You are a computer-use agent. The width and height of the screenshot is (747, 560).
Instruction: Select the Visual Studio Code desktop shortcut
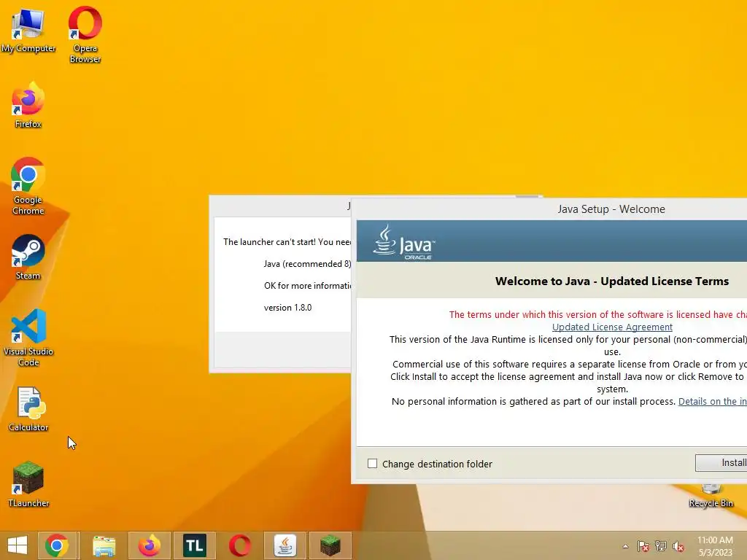coord(28,338)
